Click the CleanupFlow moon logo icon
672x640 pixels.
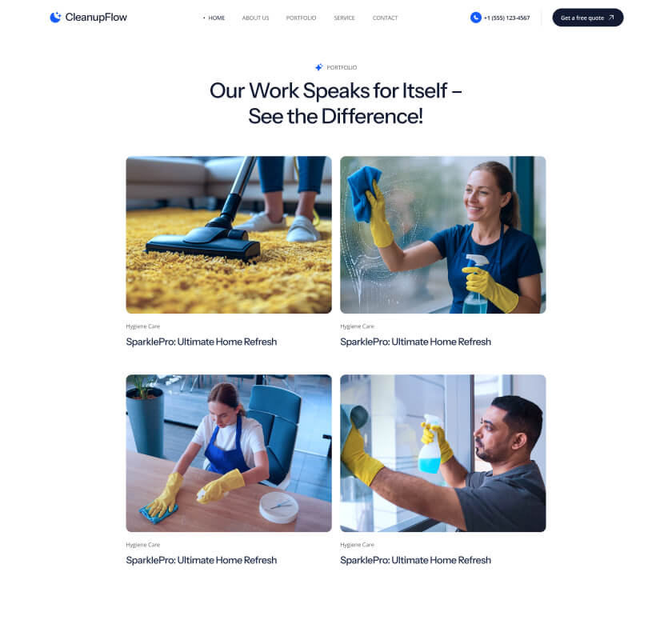point(55,17)
